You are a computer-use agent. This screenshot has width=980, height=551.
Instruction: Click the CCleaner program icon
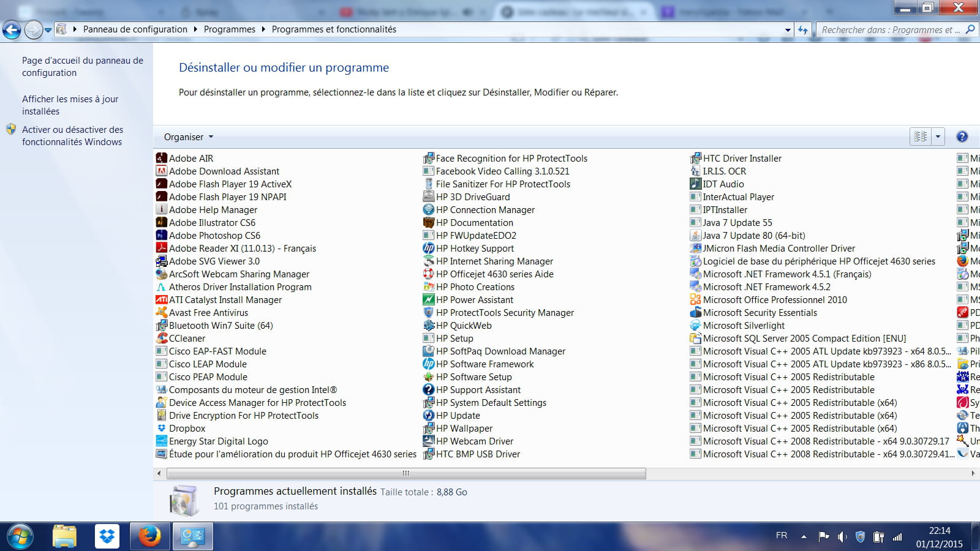click(x=161, y=338)
